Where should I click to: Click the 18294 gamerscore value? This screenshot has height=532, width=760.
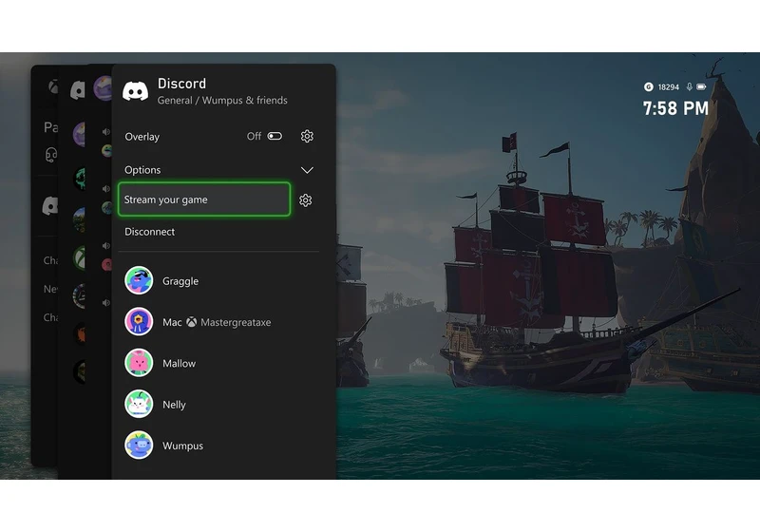click(669, 87)
